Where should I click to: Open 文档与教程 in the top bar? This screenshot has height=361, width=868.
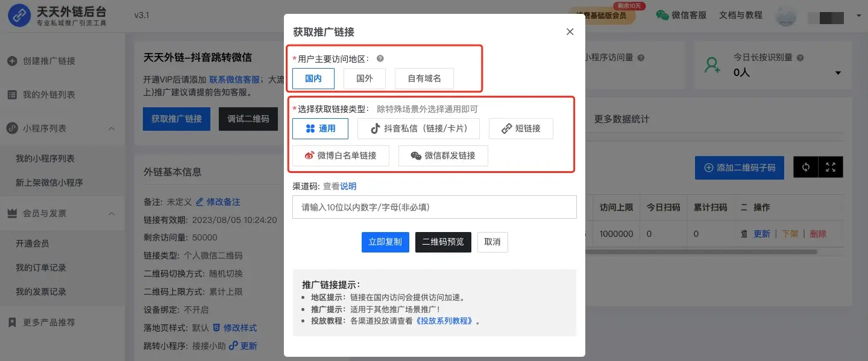741,15
